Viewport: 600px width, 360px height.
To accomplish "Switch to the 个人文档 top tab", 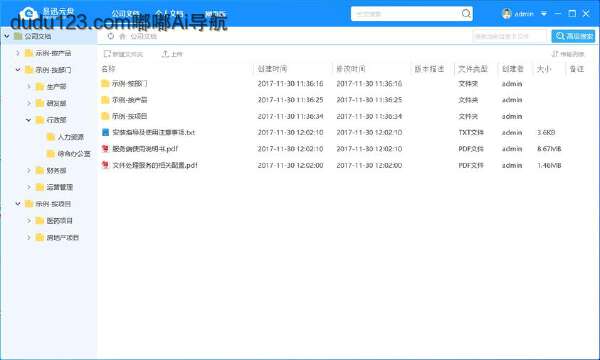I will coord(169,14).
